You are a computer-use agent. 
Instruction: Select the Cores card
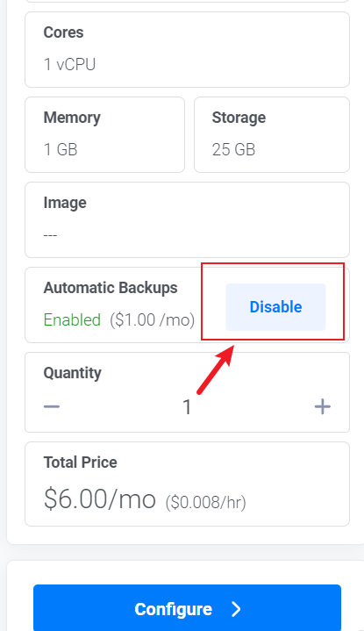[x=187, y=49]
